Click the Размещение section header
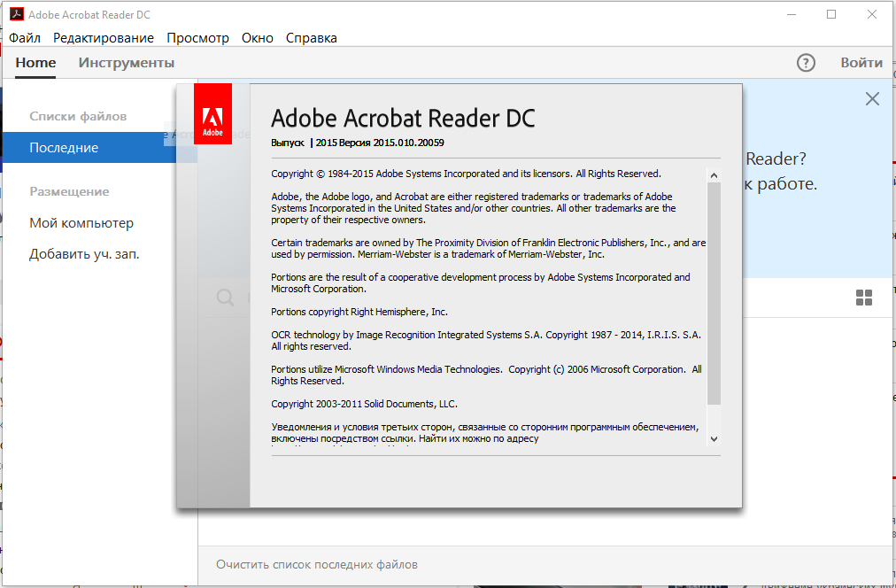 pos(69,191)
